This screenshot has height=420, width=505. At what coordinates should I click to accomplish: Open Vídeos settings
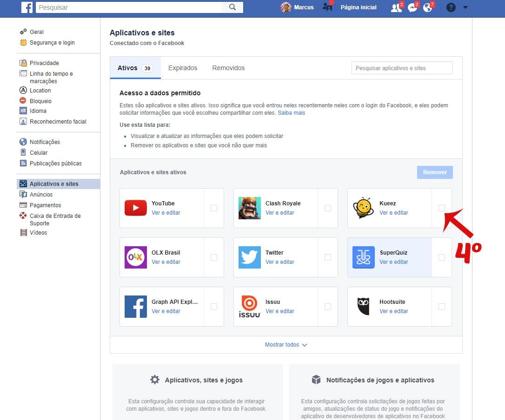coord(38,232)
